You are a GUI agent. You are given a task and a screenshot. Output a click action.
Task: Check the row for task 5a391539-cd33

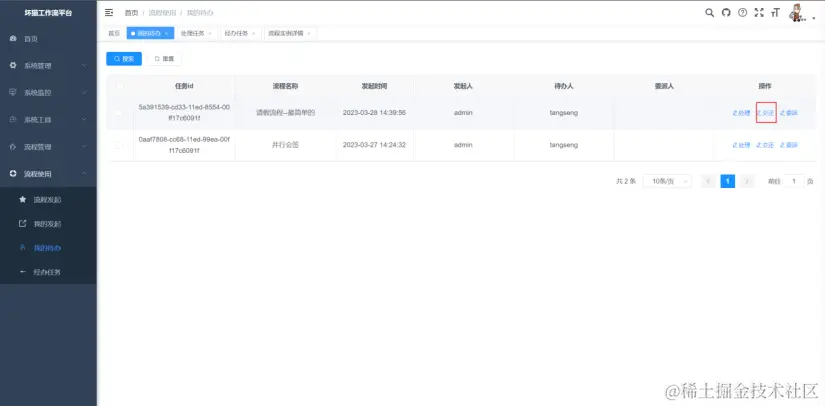click(x=119, y=113)
